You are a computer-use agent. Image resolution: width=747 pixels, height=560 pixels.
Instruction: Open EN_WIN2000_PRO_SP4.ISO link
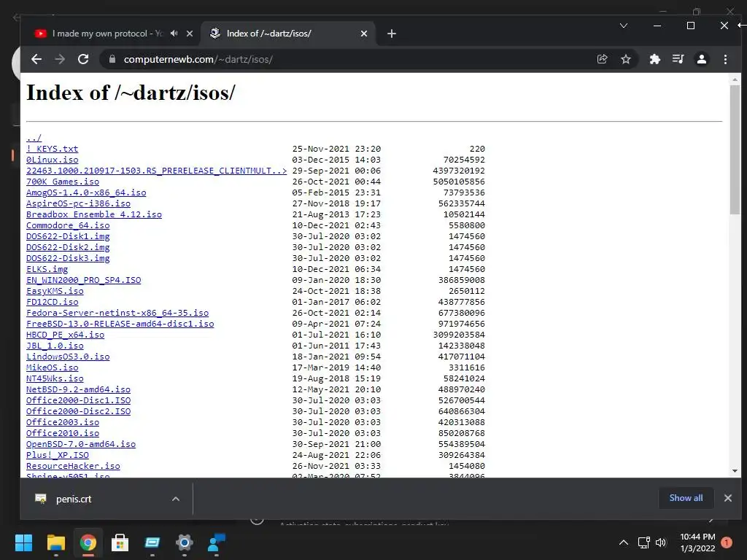[83, 281]
